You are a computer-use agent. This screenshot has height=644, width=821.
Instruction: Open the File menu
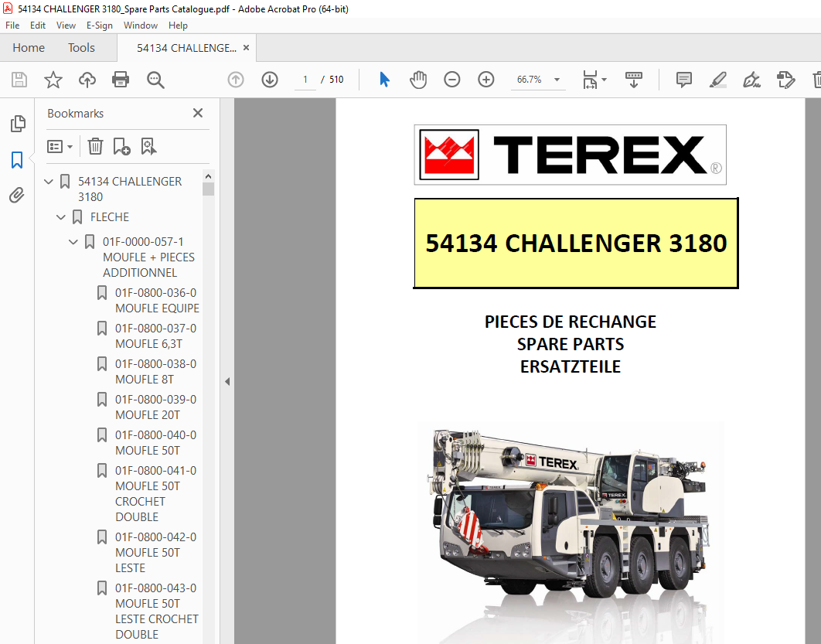click(x=12, y=26)
